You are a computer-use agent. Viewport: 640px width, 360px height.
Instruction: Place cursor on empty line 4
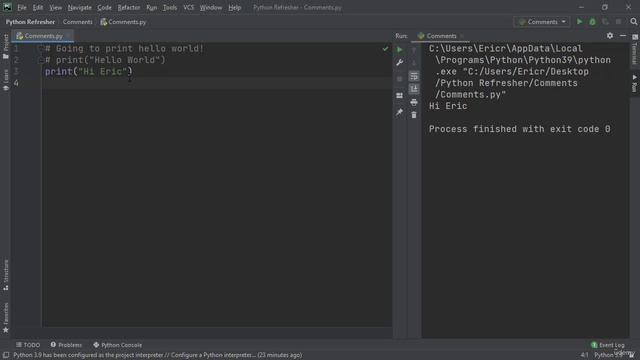(216, 83)
